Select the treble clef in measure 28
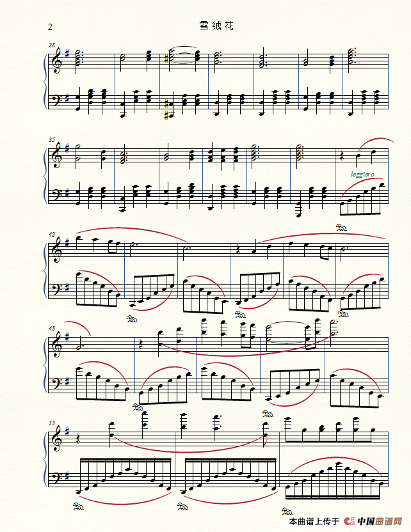This screenshot has height=532, width=411. 57,61
